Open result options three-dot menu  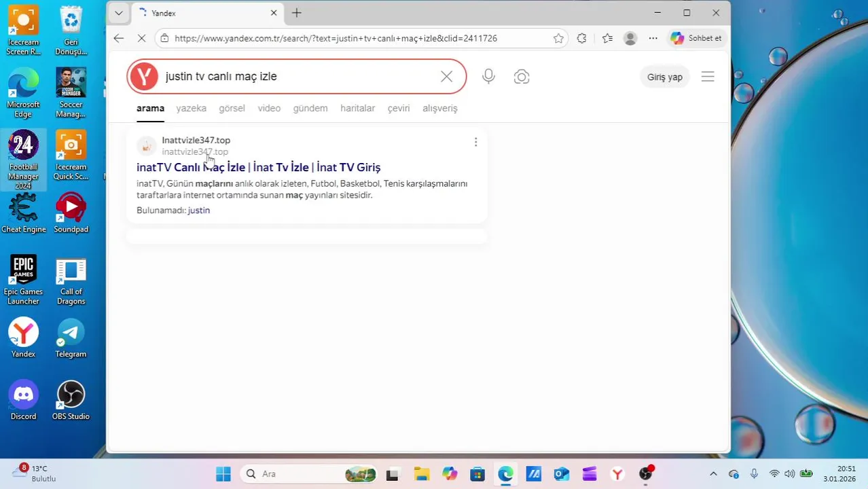(475, 141)
